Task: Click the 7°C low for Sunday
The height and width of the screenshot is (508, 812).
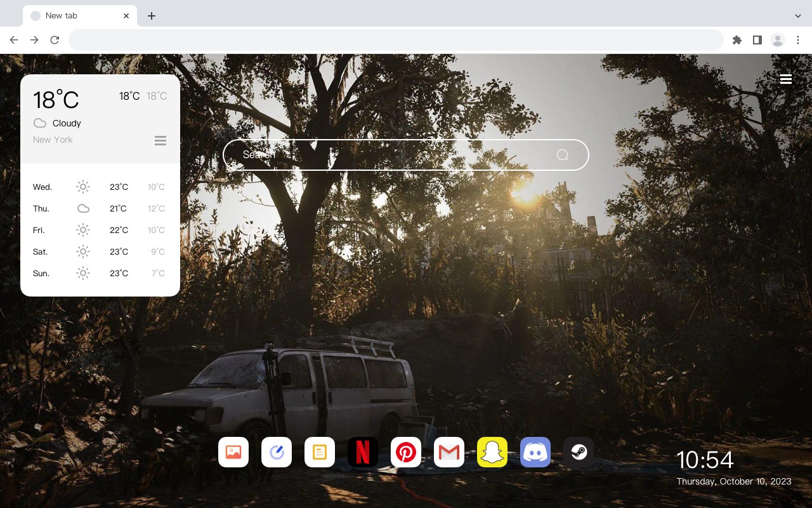Action: click(158, 273)
